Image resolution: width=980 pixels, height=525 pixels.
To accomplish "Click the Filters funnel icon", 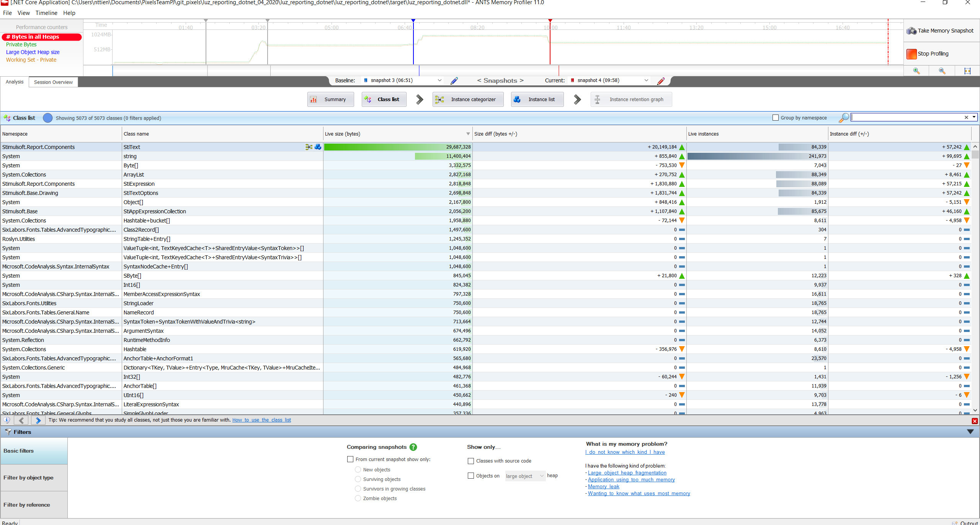I will pyautogui.click(x=8, y=432).
